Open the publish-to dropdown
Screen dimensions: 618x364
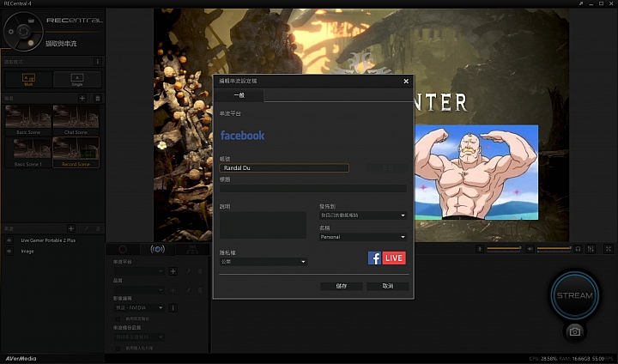coord(362,215)
